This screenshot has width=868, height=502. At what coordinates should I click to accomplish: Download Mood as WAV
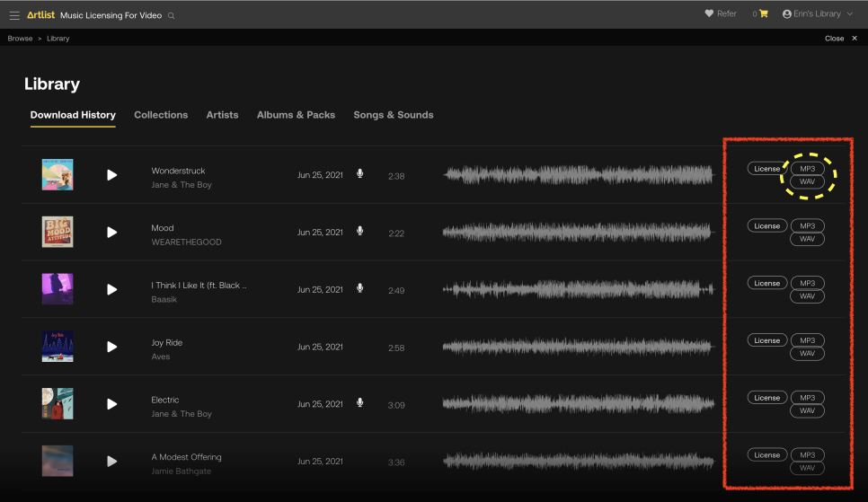pyautogui.click(x=807, y=239)
